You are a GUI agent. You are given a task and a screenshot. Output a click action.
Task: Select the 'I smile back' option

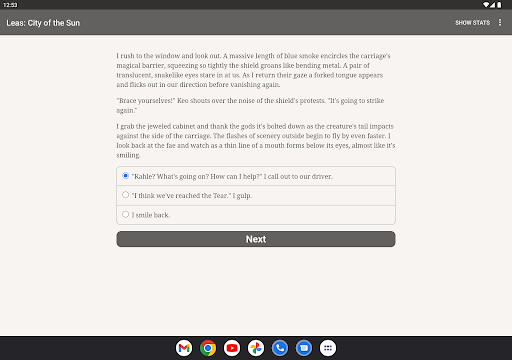point(256,215)
